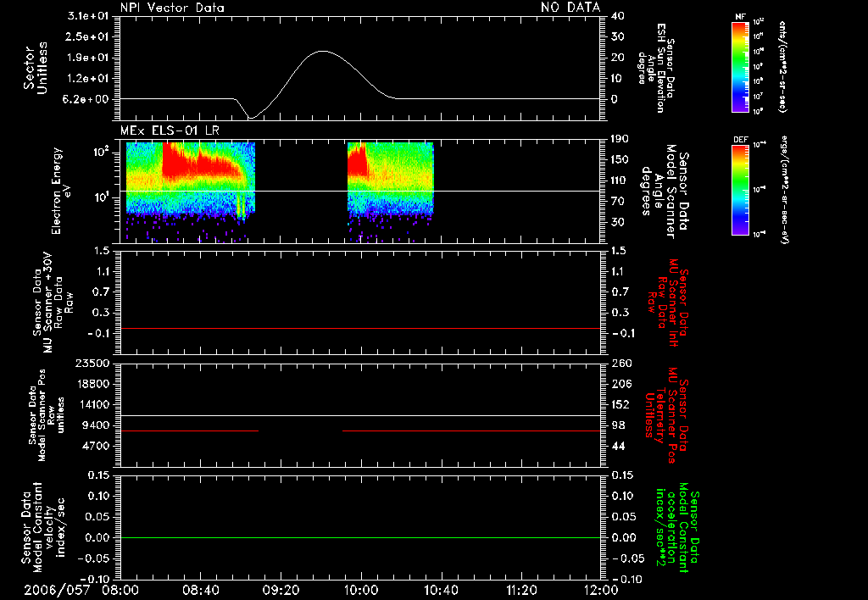Click the "260" telemetry tick label
The image size is (868, 600).
pos(621,363)
